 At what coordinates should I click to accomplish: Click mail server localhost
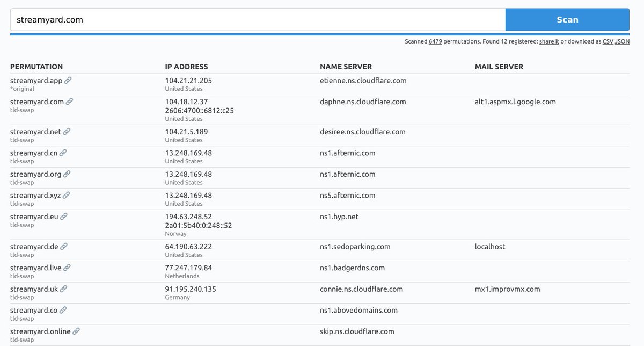pos(490,247)
